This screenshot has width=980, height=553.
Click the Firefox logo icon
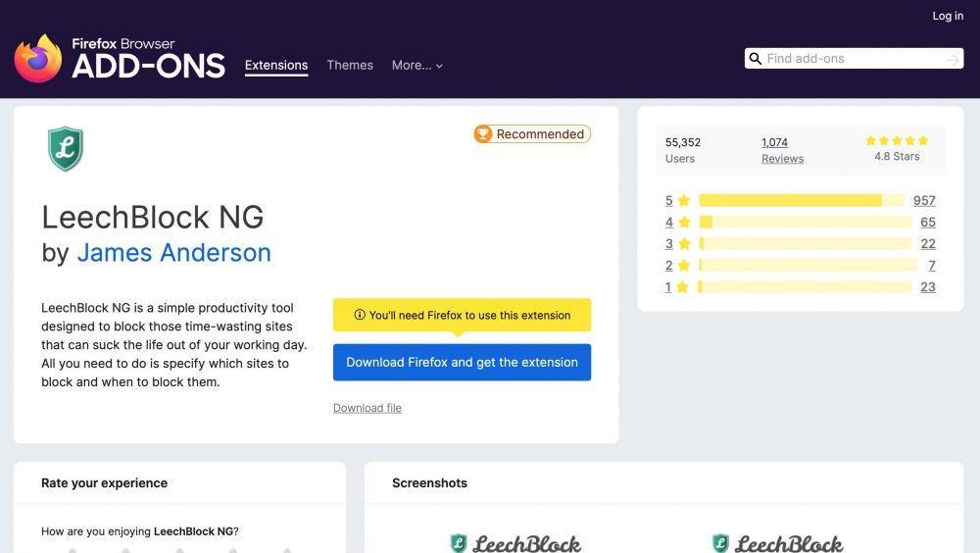[38, 58]
